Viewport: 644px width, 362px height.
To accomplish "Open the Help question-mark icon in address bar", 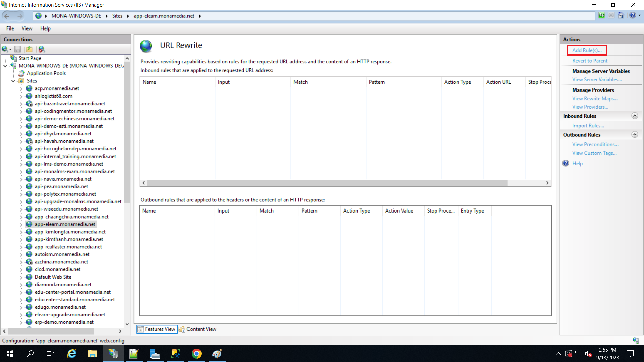I will 633,15.
